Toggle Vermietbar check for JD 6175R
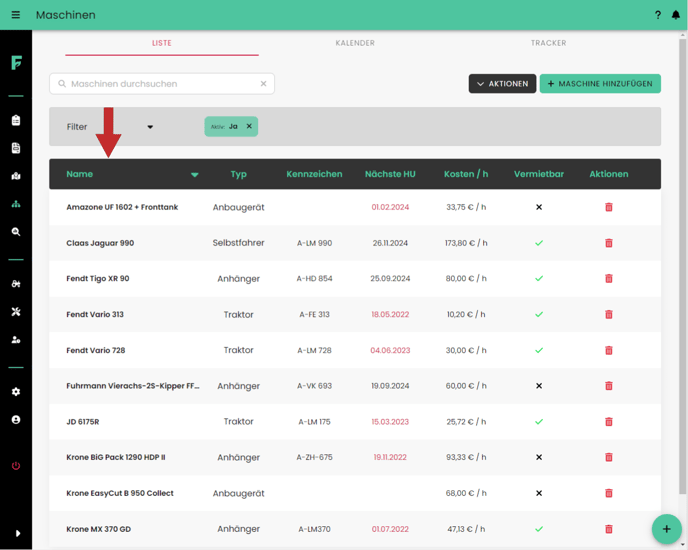 (539, 422)
